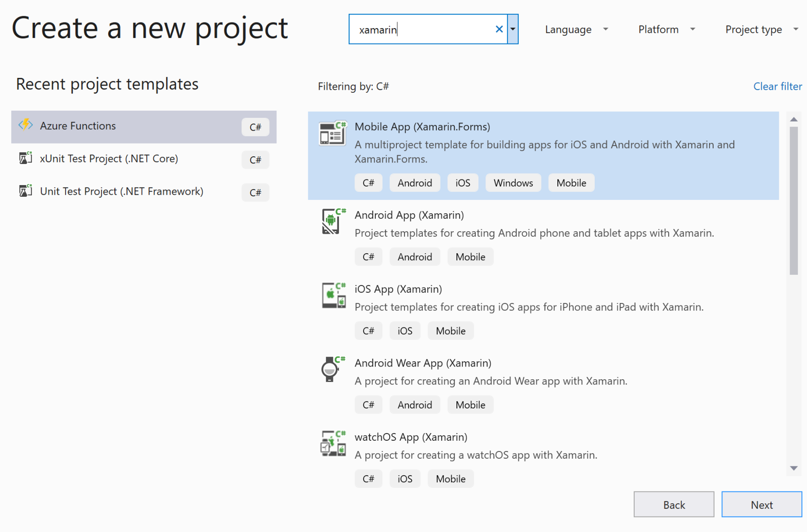Click the Unit Test Project (.NET Framework) icon
Screen dimensions: 807x532
[26, 191]
